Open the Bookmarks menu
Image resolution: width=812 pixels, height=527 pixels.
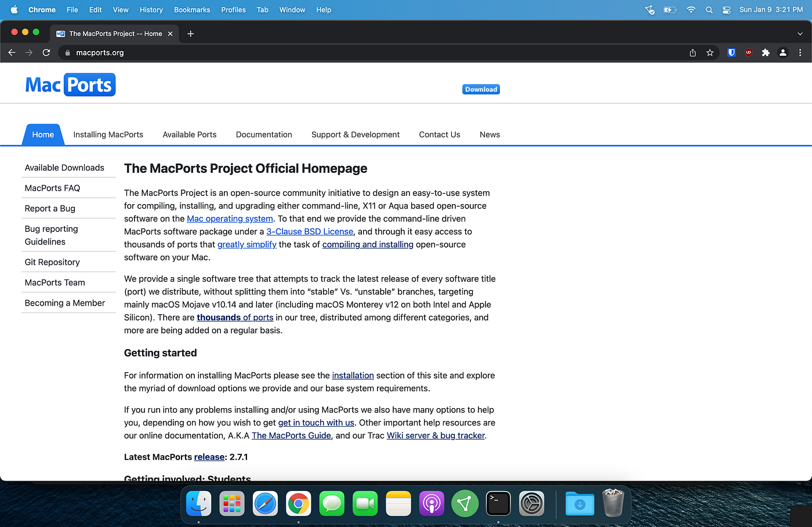click(x=192, y=10)
